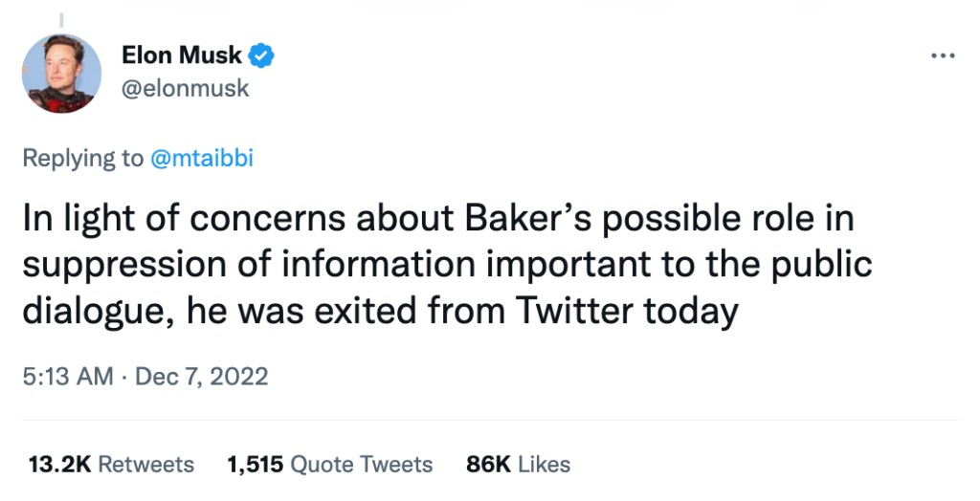View the 13.2K Retweets list
Screen dimensions: 980x501
[111, 465]
